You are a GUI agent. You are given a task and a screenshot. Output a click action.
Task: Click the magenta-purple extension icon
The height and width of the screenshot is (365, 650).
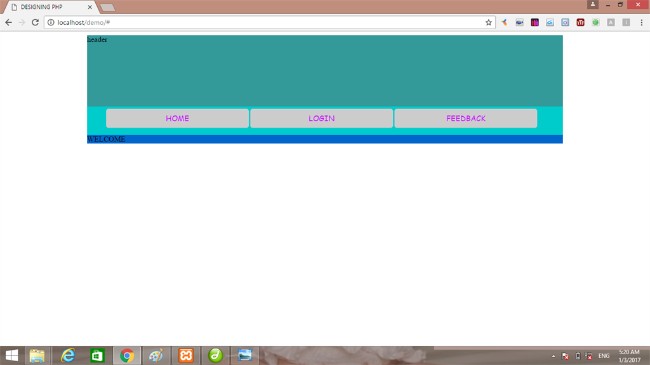coord(535,22)
